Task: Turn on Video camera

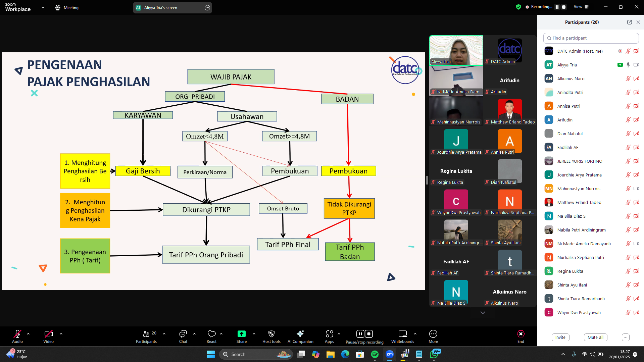Action: click(x=48, y=334)
